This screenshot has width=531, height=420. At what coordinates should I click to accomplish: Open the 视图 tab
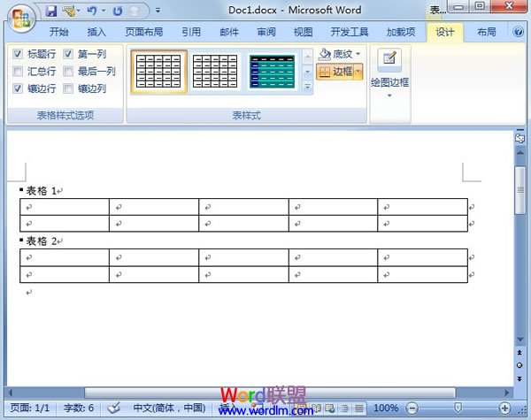point(303,32)
